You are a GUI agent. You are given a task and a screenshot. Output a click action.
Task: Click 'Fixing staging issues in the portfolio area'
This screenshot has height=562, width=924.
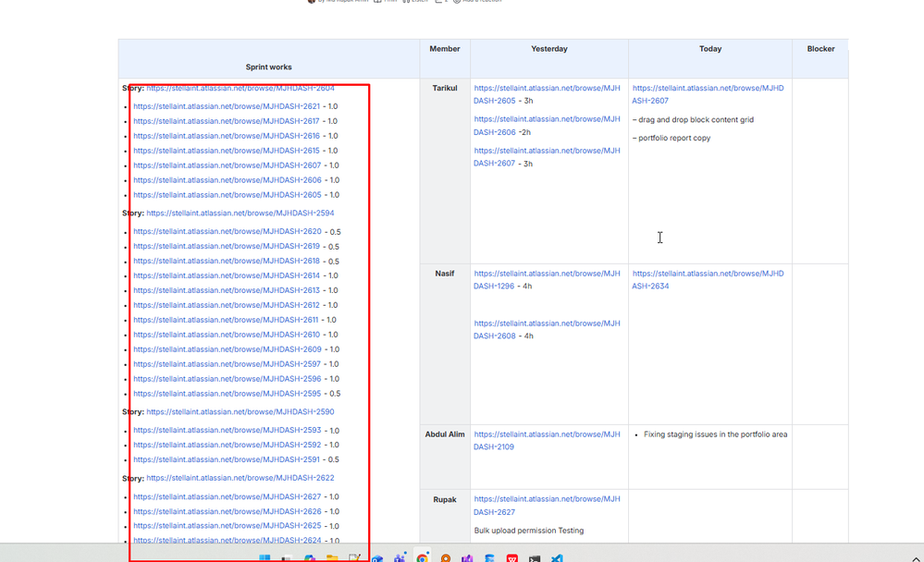pos(715,434)
